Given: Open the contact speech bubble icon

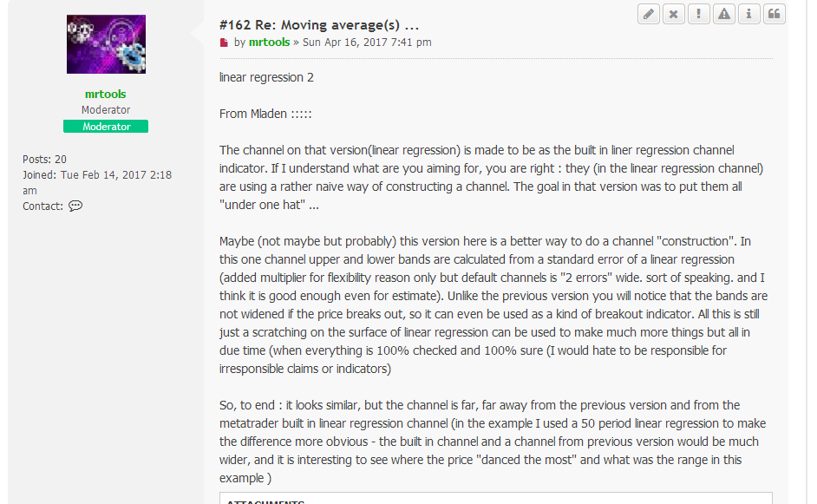Looking at the screenshot, I should (x=75, y=206).
